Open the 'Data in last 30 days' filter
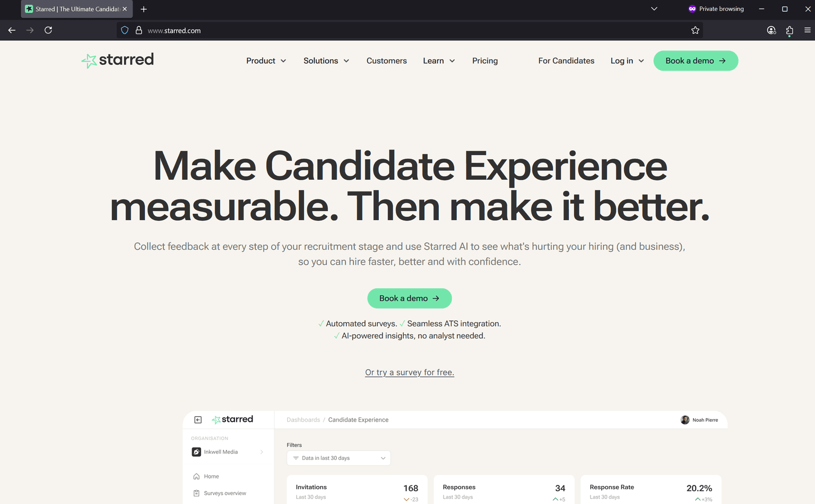The image size is (815, 504). click(x=339, y=458)
